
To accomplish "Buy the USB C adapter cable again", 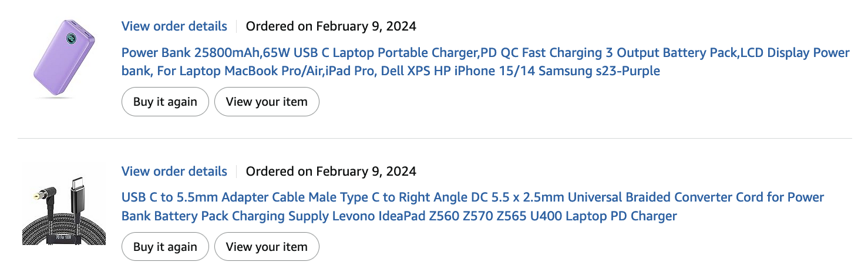I will 165,247.
